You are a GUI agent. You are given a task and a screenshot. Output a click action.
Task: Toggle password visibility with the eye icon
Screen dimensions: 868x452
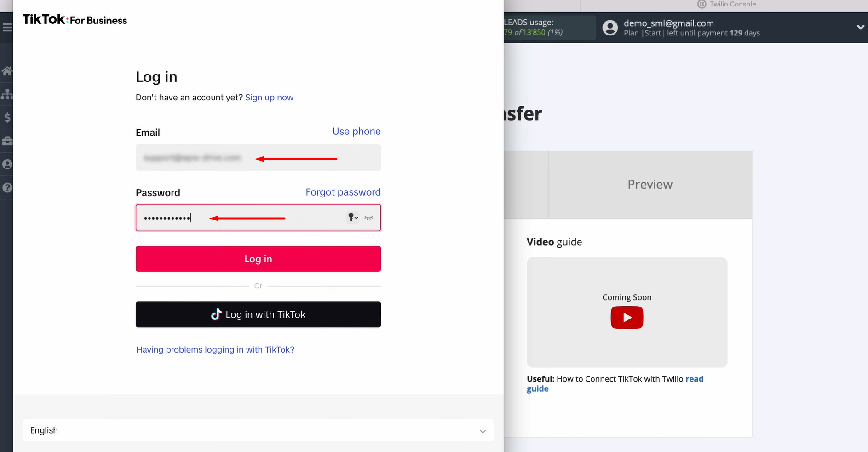[x=368, y=218]
